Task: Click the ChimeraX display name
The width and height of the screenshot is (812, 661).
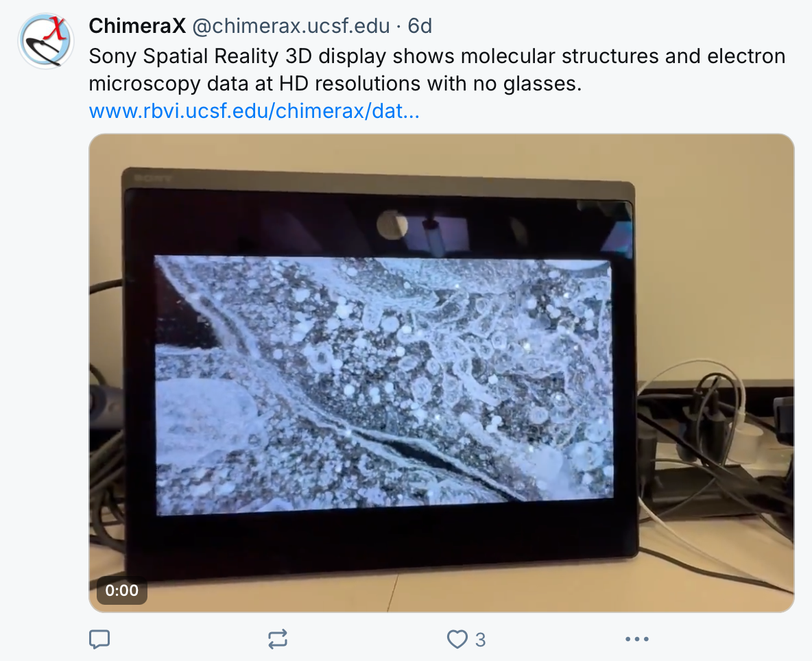Action: 137,25
